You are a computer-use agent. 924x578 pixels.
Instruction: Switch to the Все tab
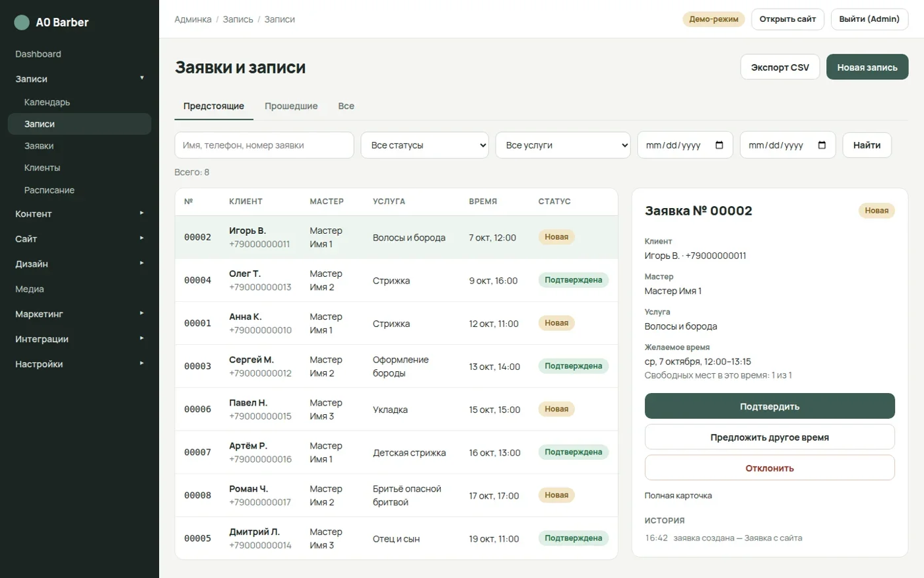(x=346, y=106)
